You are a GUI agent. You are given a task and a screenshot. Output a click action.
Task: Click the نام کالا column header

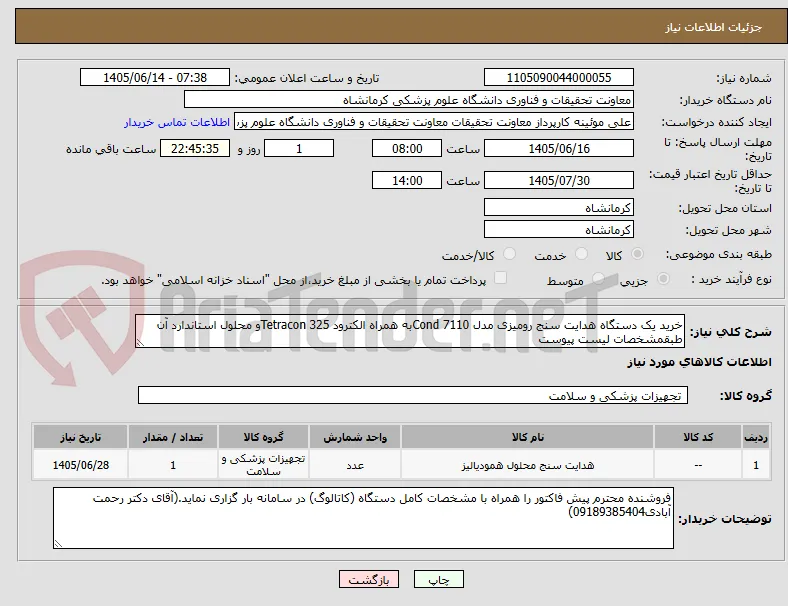tap(528, 437)
